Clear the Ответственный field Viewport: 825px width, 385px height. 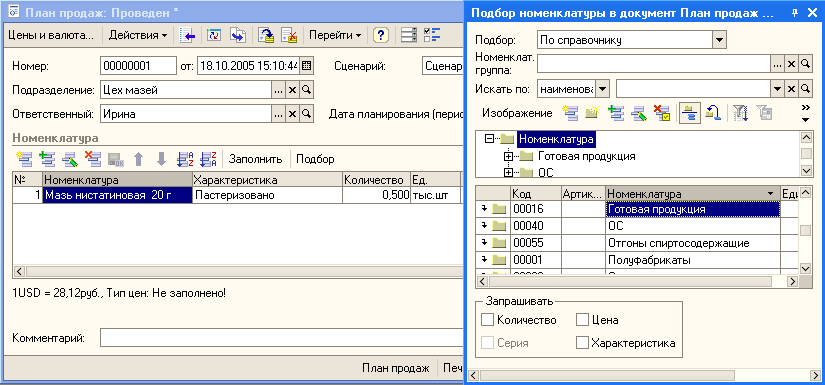(x=293, y=113)
